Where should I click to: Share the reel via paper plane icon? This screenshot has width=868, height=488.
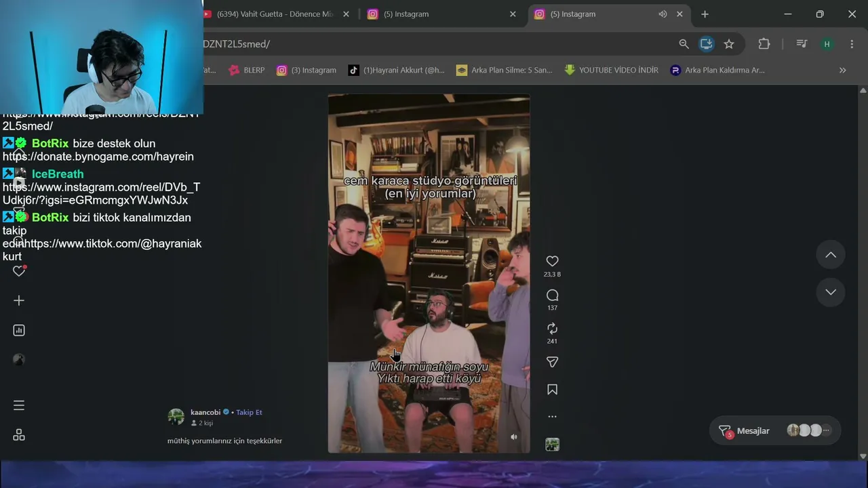click(552, 362)
